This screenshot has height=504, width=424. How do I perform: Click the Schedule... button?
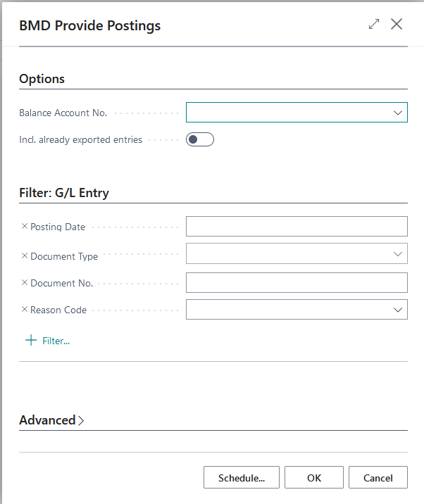241,477
